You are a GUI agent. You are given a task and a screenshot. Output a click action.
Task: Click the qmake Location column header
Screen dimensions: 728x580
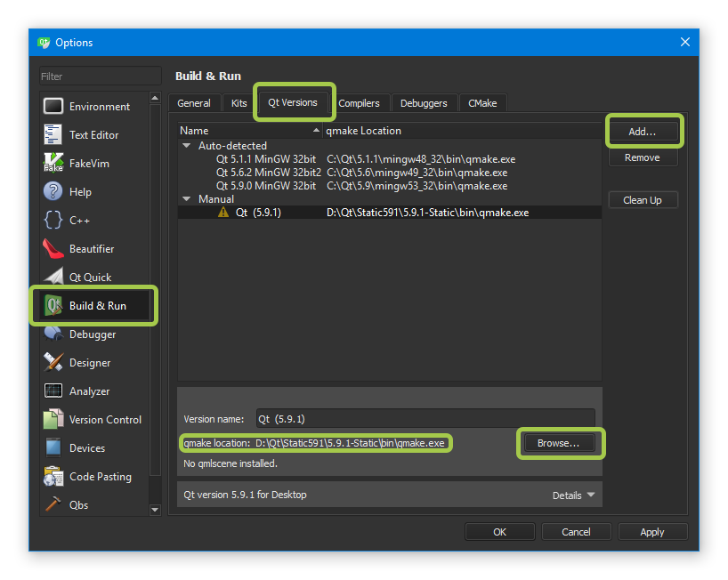pos(462,131)
